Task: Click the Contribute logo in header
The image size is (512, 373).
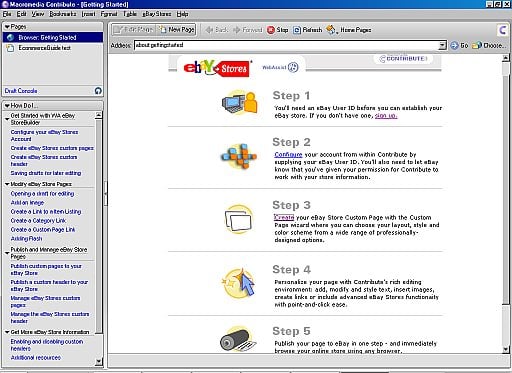Action: pos(403,59)
